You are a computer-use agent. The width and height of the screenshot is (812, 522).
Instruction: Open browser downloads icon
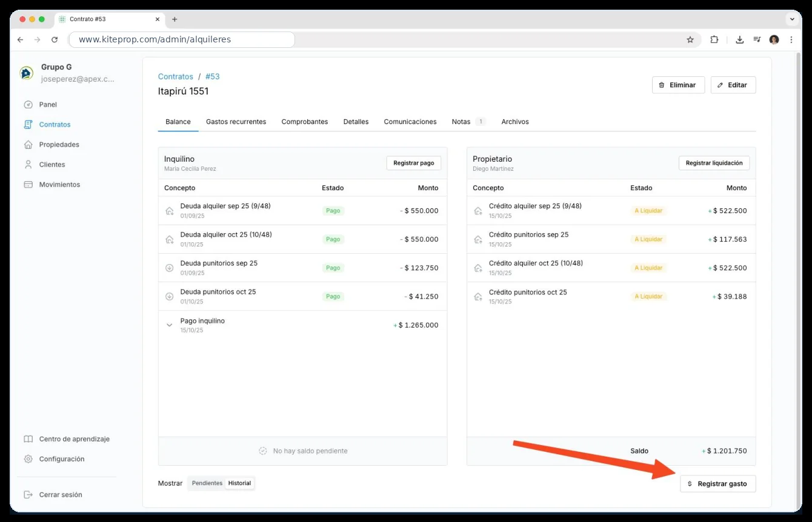click(740, 40)
